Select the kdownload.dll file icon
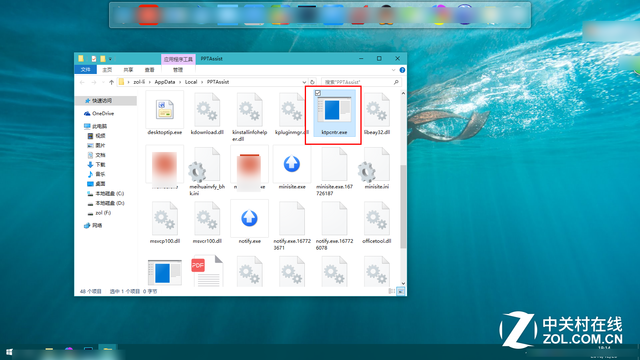 point(207,110)
